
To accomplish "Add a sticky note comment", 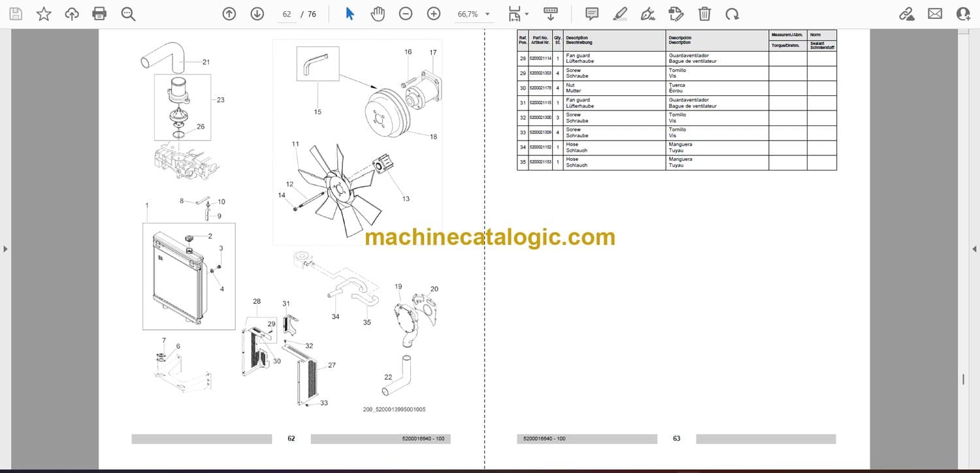I will point(592,14).
